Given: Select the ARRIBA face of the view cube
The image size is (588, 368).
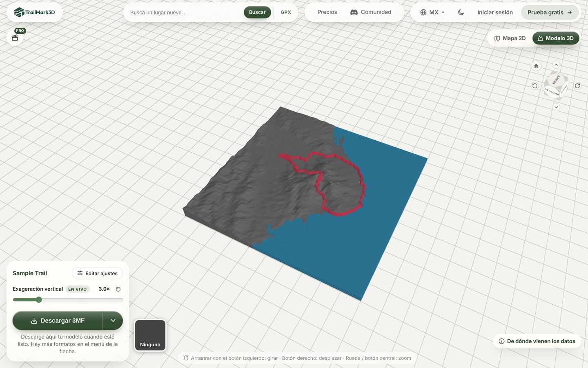Looking at the screenshot, I should (557, 80).
